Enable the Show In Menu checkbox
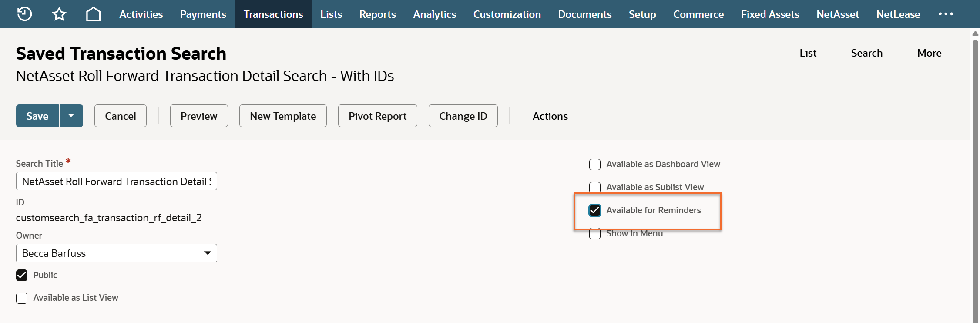The height and width of the screenshot is (323, 980). tap(594, 234)
